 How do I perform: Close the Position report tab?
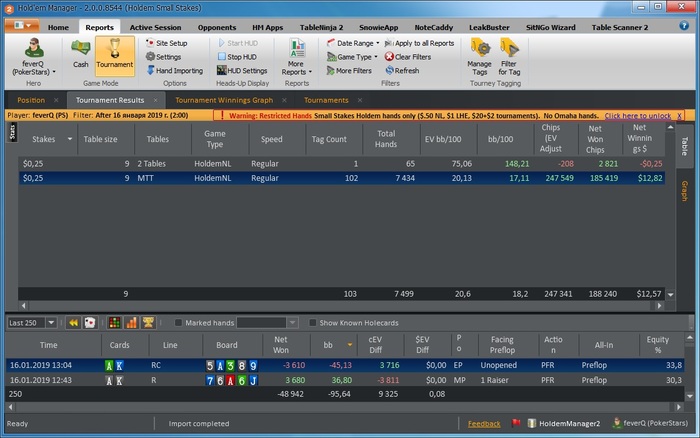tap(56, 100)
